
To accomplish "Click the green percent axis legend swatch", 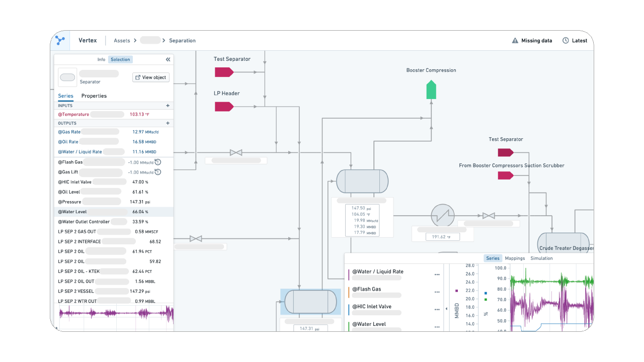I will [x=486, y=299].
